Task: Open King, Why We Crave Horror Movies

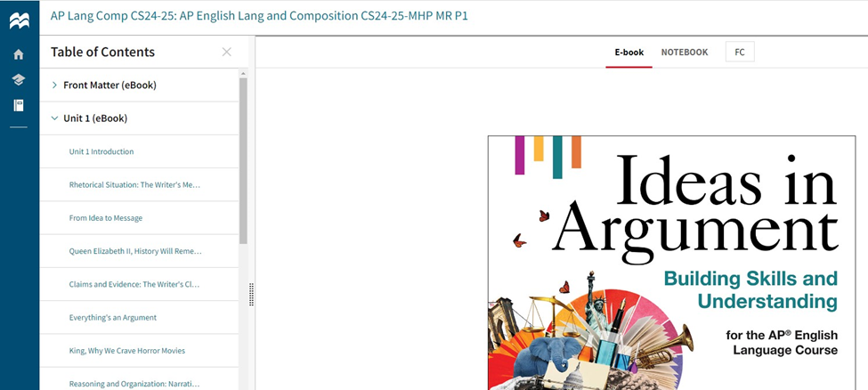Action: 127,351
